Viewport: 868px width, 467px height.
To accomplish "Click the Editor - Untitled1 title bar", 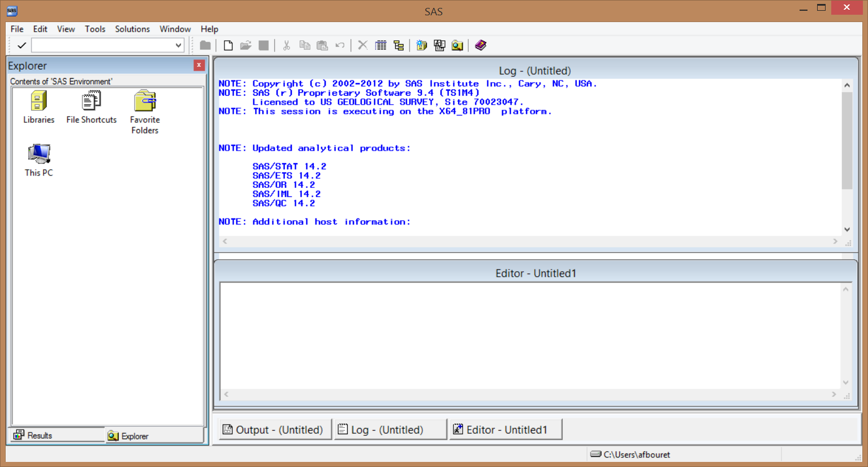I will [535, 273].
